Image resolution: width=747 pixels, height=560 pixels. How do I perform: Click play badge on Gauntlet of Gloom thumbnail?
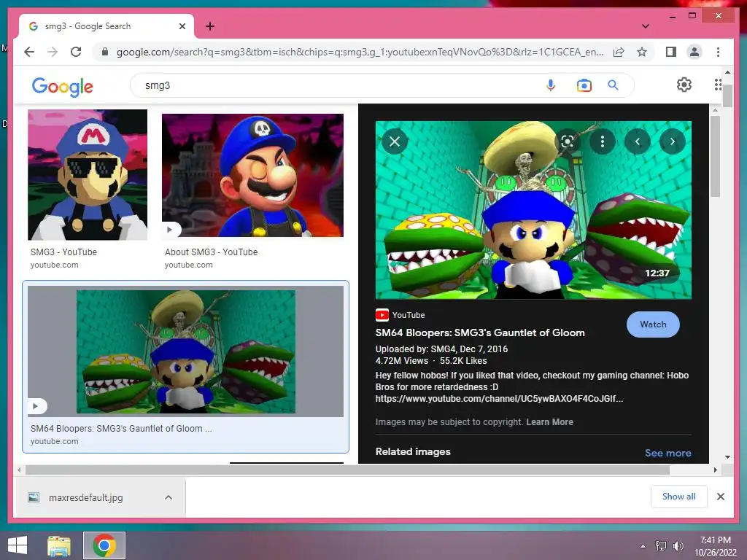(36, 406)
